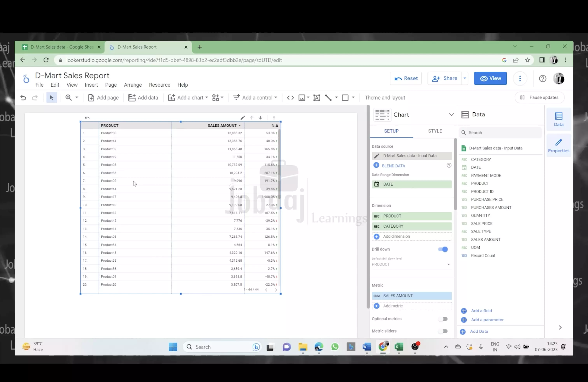Click blend data help icon

pos(449,165)
